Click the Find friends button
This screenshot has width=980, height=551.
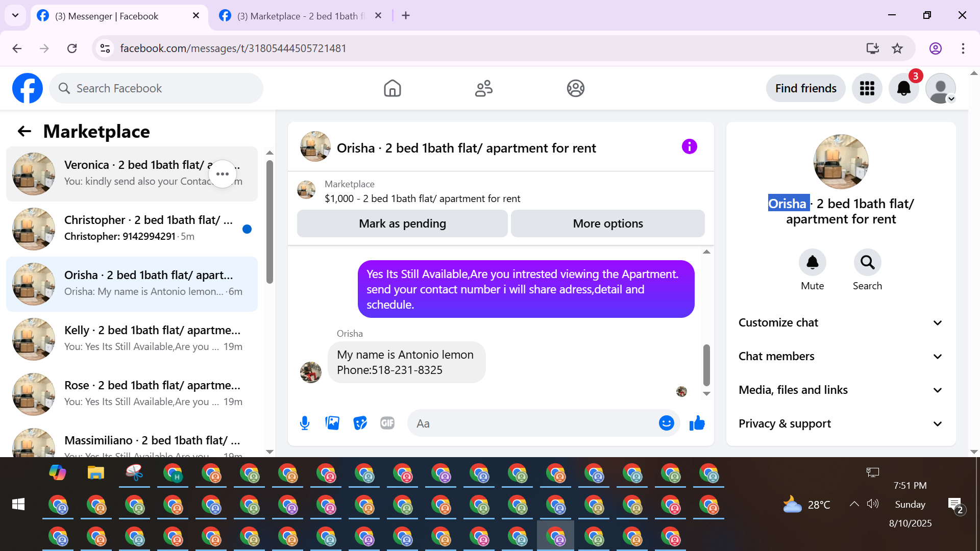pyautogui.click(x=805, y=88)
